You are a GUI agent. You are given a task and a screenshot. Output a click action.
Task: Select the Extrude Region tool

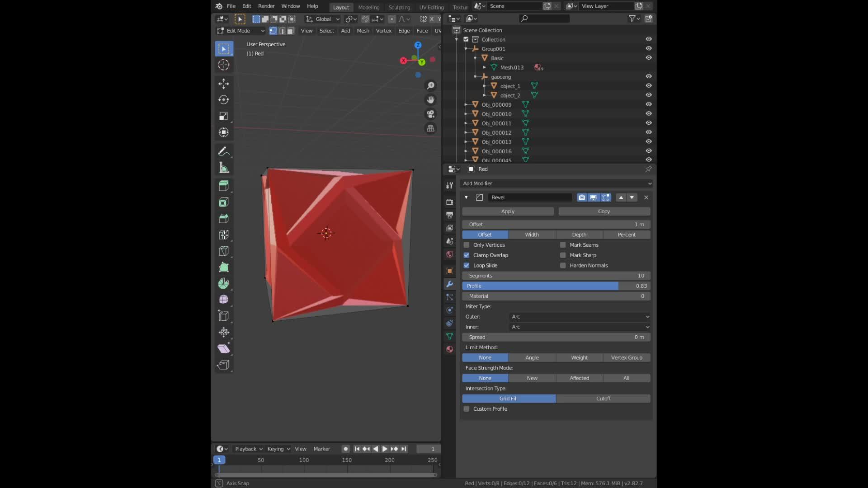[x=223, y=185]
